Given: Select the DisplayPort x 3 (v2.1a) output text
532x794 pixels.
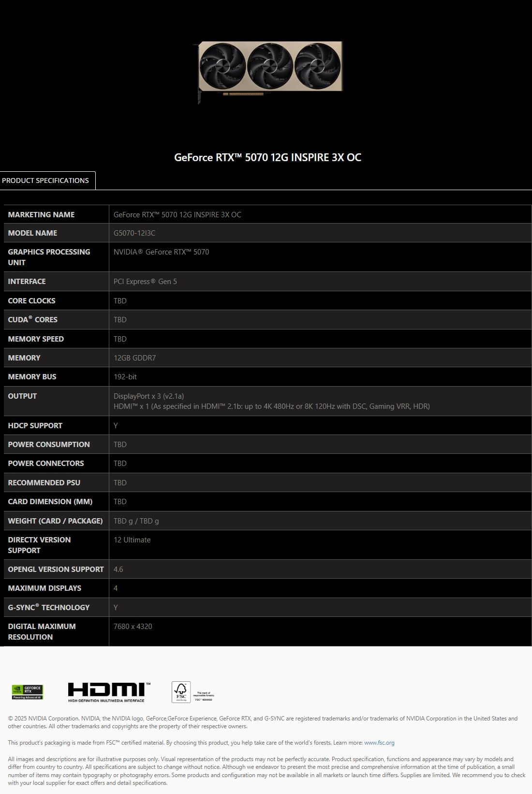Looking at the screenshot, I should click(x=148, y=396).
